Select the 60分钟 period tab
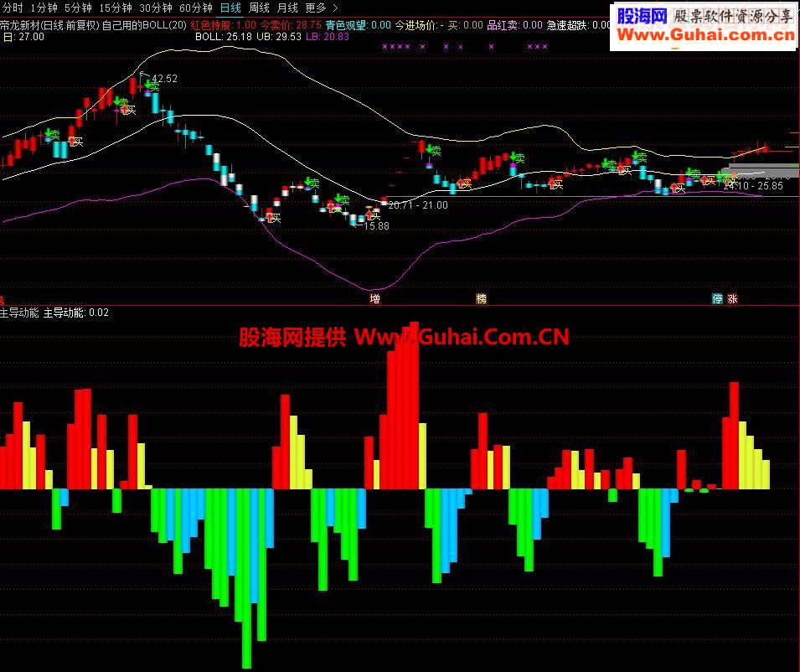 click(196, 8)
